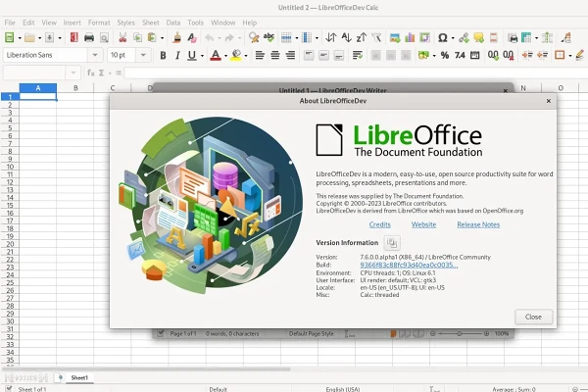Open Print Preview from toolbar
This screenshot has width=588, height=392.
104,37
